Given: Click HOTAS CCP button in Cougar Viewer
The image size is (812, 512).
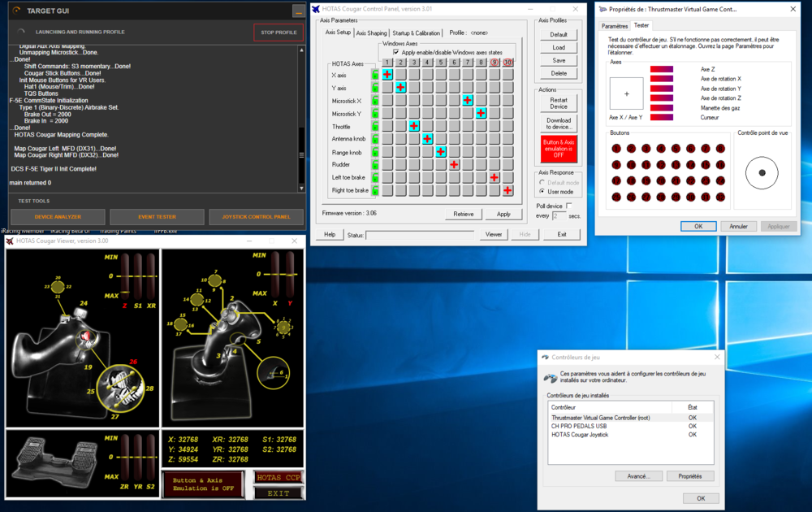Looking at the screenshot, I should 279,477.
